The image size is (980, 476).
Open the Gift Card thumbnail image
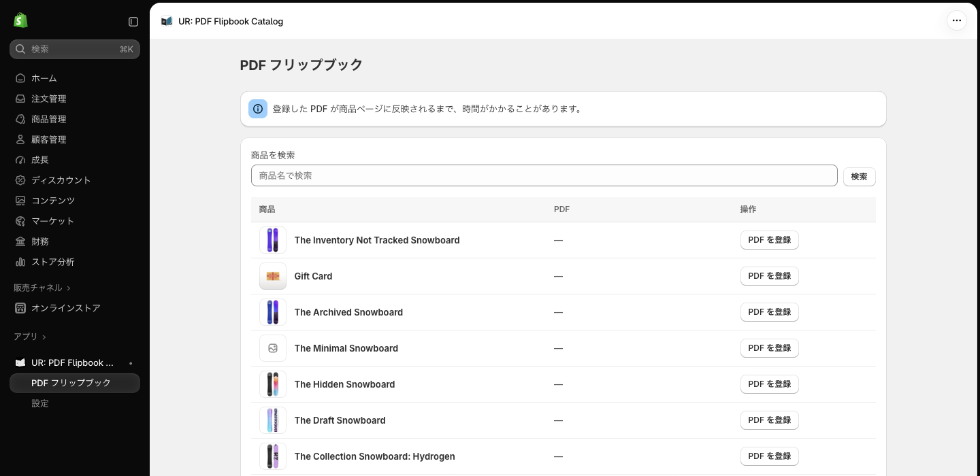click(273, 276)
